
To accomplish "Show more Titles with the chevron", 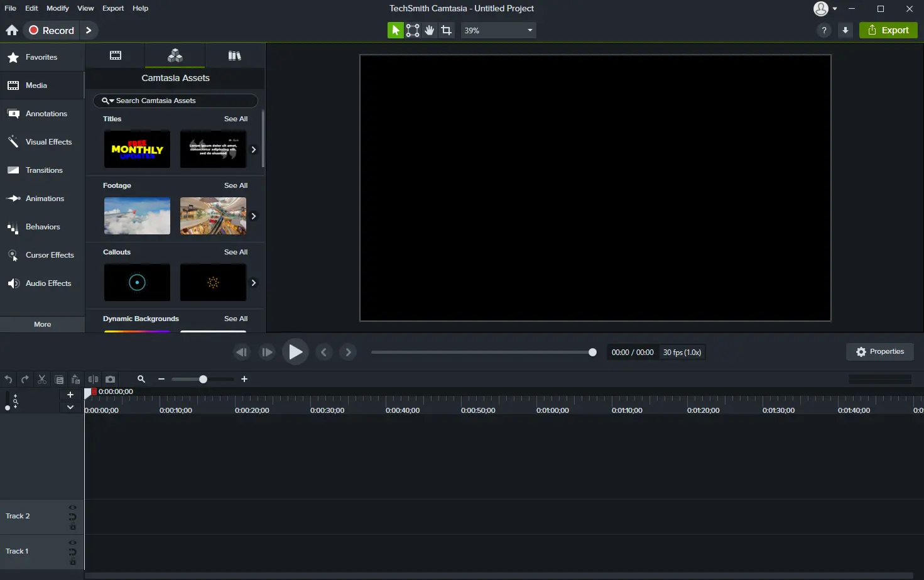I will point(254,150).
